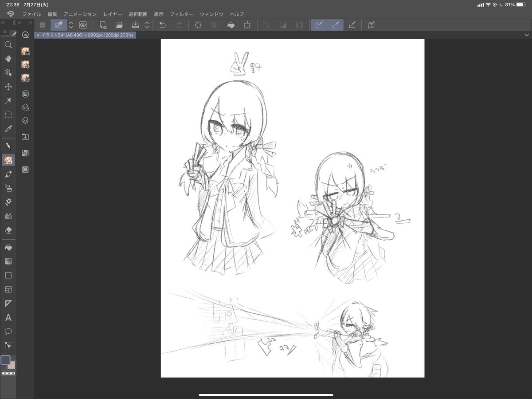The image size is (532, 399).
Task: Click the Scale/Rotate transform icon
Action: pyautogui.click(x=247, y=25)
